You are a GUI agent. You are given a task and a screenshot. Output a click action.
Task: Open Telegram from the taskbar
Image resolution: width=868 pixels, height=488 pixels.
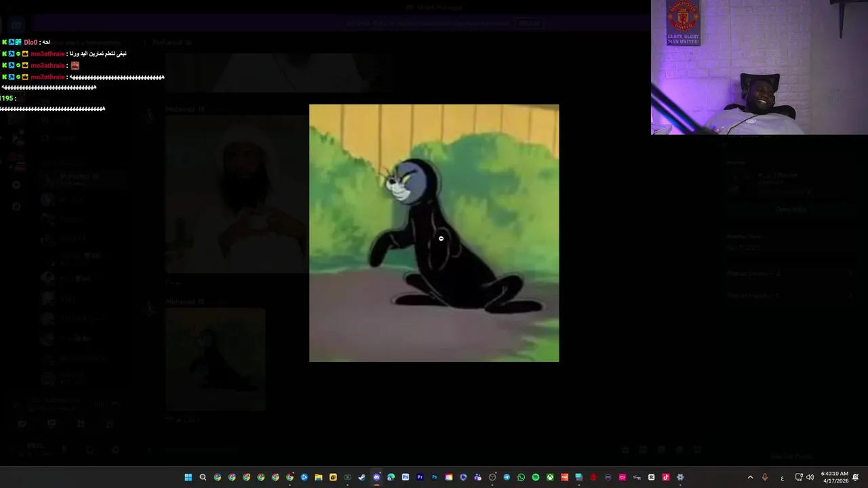point(507,477)
